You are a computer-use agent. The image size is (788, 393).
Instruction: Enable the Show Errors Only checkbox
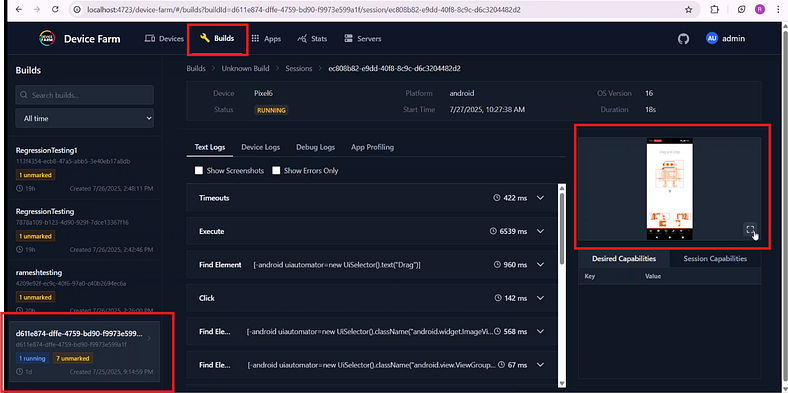276,171
